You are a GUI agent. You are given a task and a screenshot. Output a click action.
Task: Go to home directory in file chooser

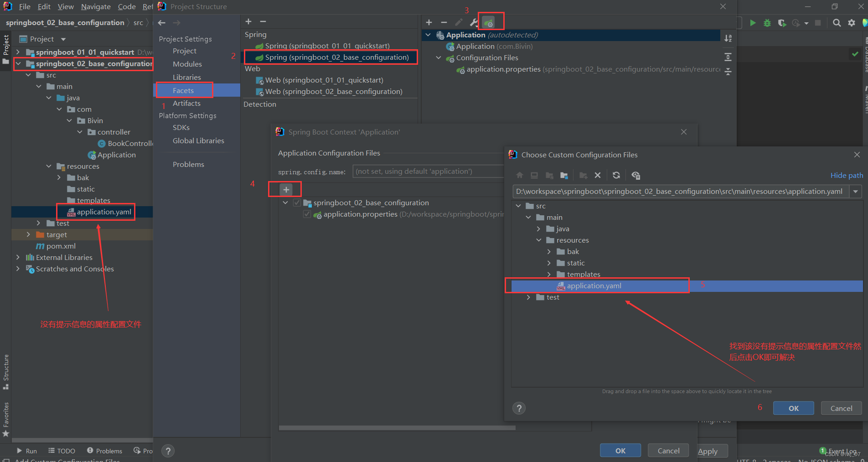pos(520,176)
